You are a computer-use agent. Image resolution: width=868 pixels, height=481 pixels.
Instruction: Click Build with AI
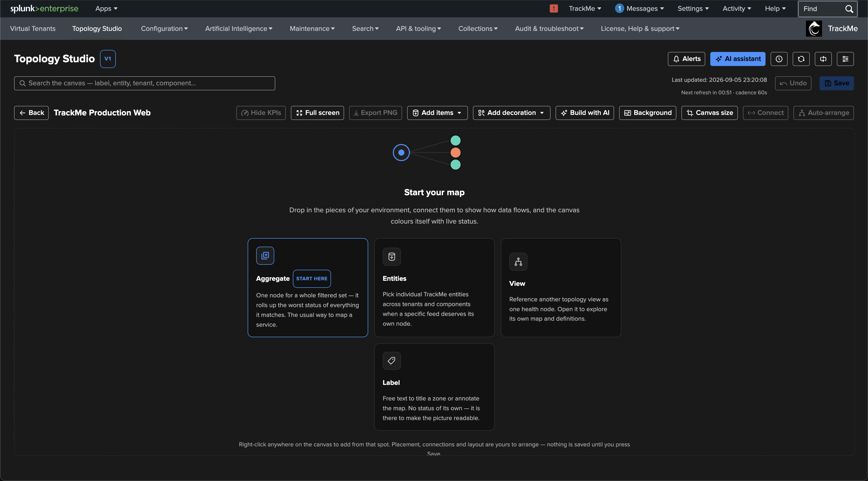(x=585, y=113)
